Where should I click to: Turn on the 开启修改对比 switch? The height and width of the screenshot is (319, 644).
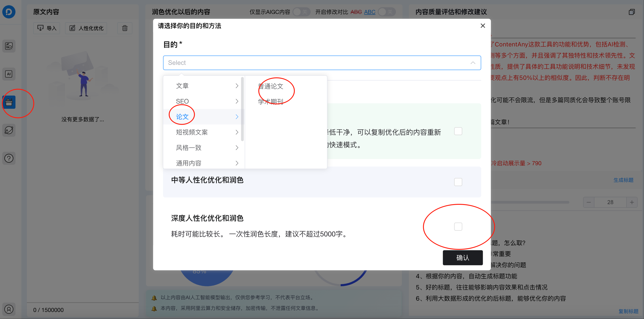[x=387, y=12]
